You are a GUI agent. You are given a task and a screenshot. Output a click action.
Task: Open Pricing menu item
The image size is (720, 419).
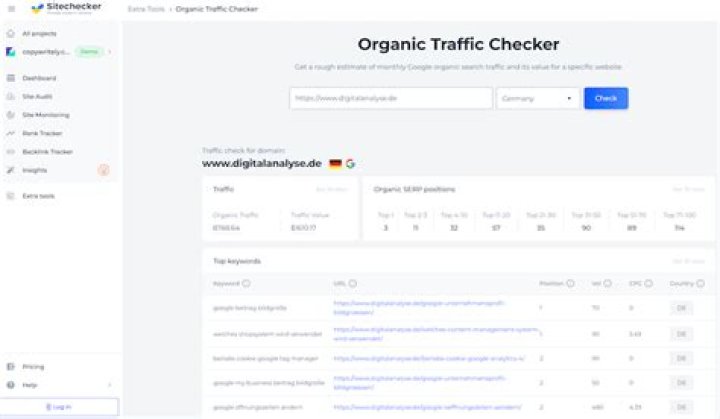click(x=33, y=367)
